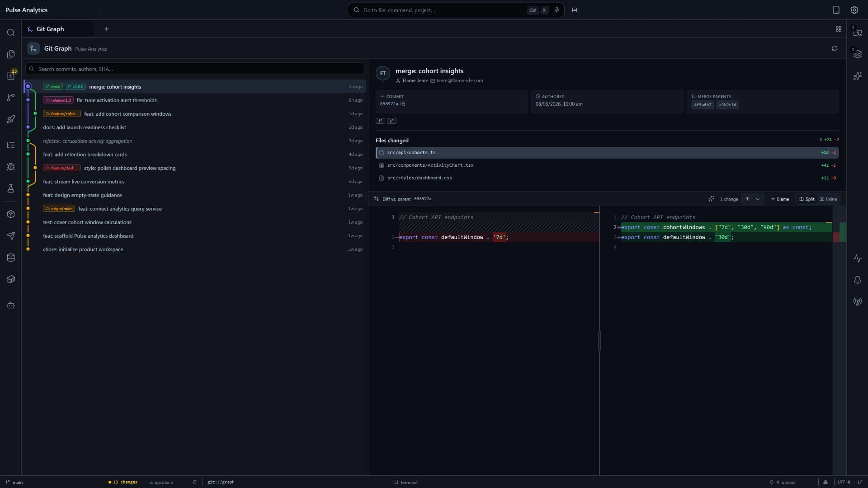
Task: Select chore: initialize product workspace commit
Action: point(195,249)
